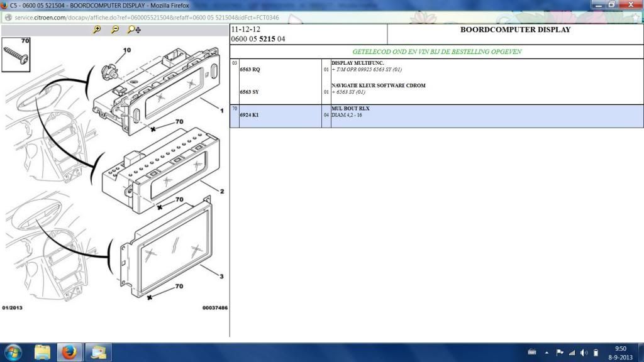Click the DIAM 4,2 - 16 text

[x=347, y=115]
